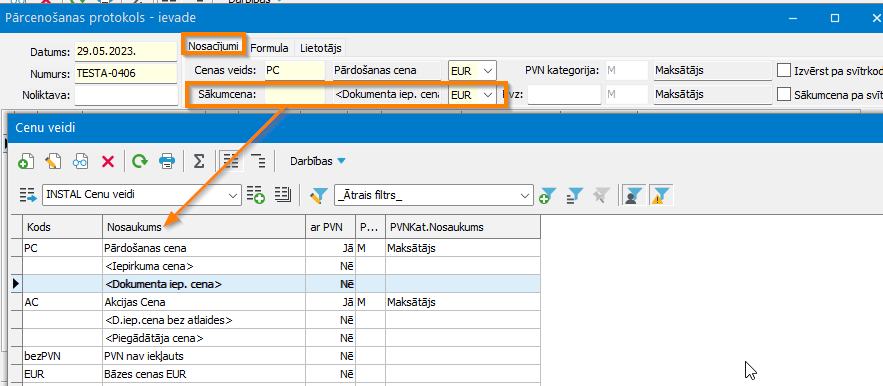Click the sigma sum icon
Image resolution: width=883 pixels, height=386 pixels.
tap(199, 162)
